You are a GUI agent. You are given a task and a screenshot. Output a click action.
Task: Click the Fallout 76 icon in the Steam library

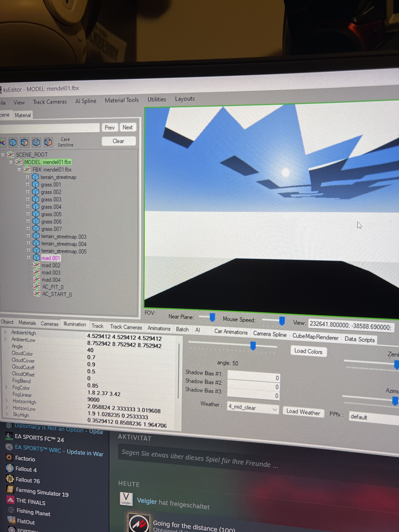[10, 479]
